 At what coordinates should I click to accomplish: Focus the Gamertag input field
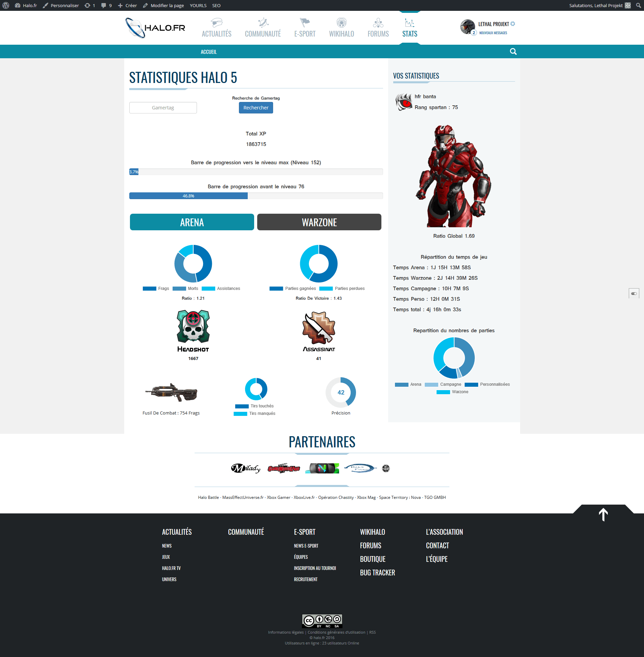tap(163, 108)
